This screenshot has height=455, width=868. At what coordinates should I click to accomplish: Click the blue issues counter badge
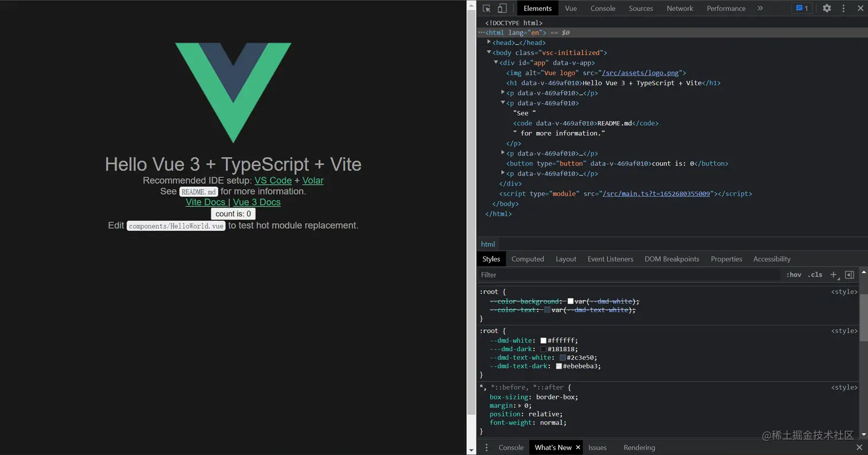point(801,9)
